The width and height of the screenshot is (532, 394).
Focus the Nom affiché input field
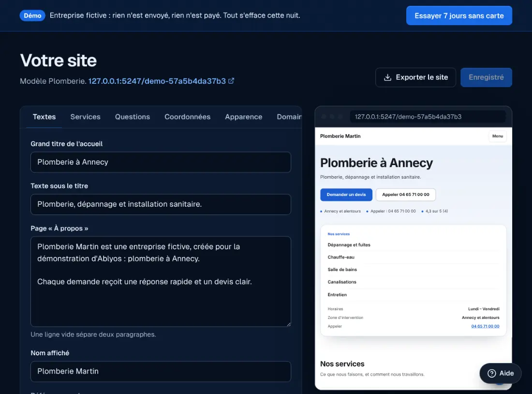coord(161,371)
